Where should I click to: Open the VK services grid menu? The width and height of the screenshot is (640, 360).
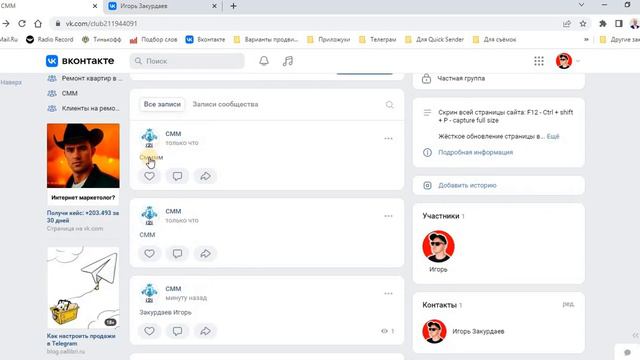point(539,61)
